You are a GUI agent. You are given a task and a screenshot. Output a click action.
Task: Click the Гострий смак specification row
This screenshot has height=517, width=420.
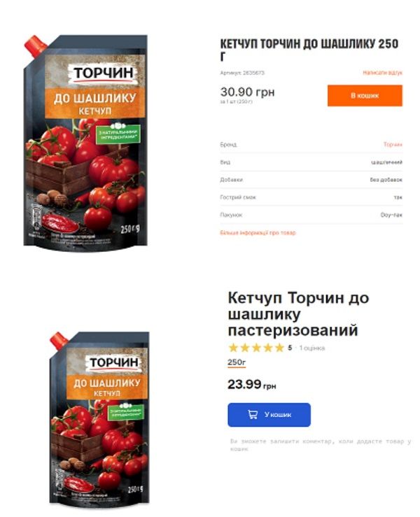click(311, 197)
